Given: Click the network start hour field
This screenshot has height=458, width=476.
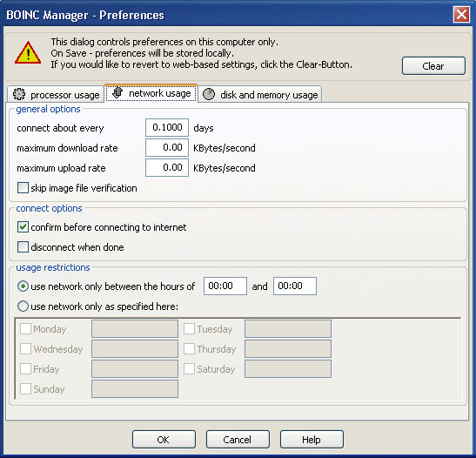Looking at the screenshot, I should 225,286.
